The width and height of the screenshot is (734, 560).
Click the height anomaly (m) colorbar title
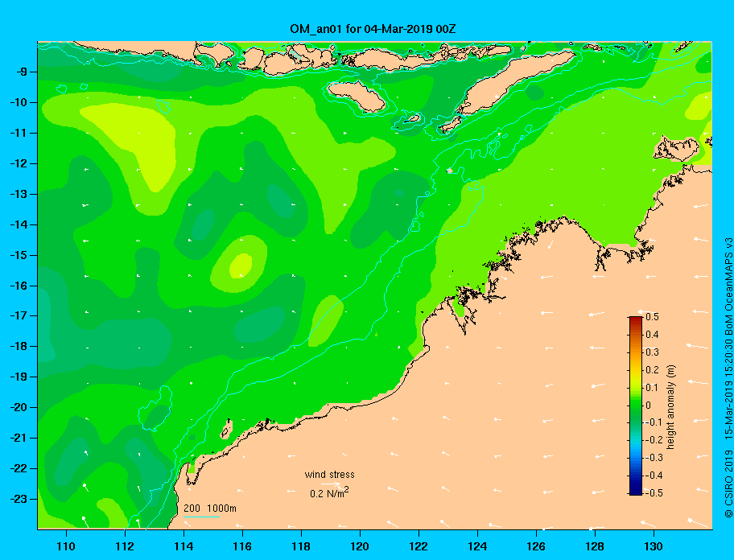tap(670, 406)
